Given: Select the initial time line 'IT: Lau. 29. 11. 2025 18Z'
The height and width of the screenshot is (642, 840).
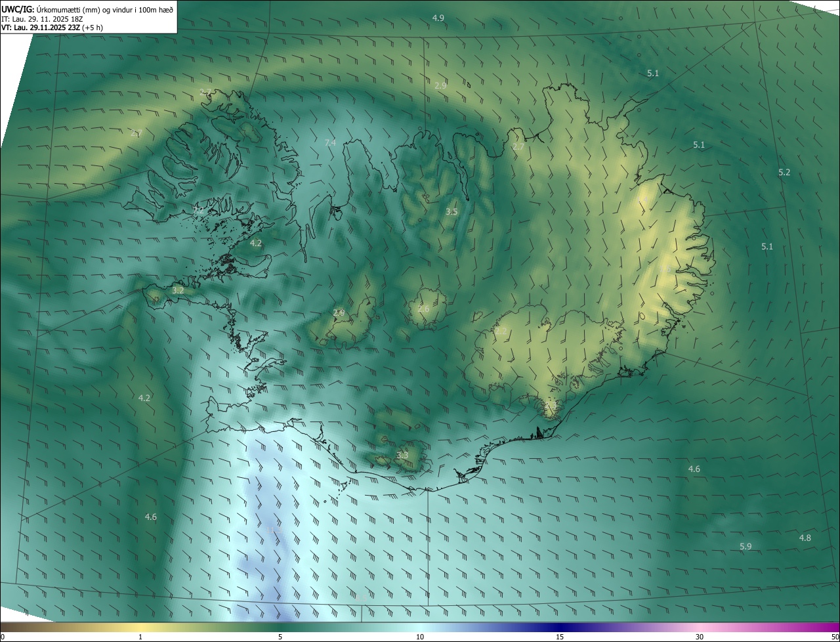Looking at the screenshot, I should click(42, 19).
